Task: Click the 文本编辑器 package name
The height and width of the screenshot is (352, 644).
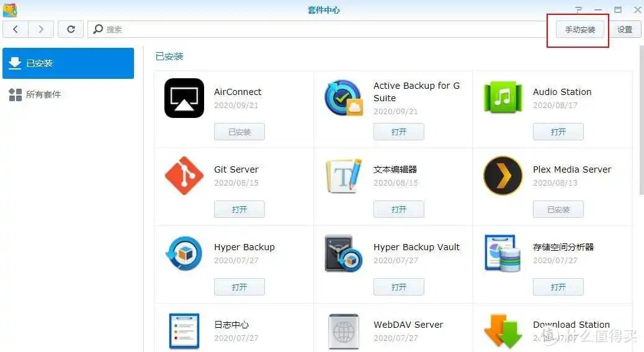Action: coord(395,169)
